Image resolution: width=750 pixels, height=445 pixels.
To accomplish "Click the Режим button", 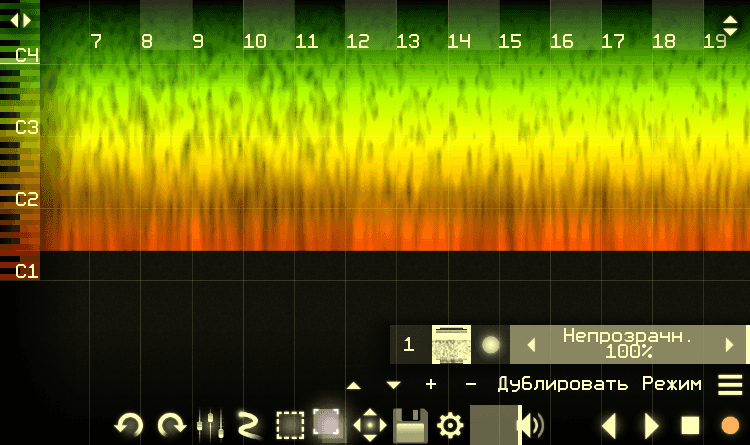I will (672, 384).
